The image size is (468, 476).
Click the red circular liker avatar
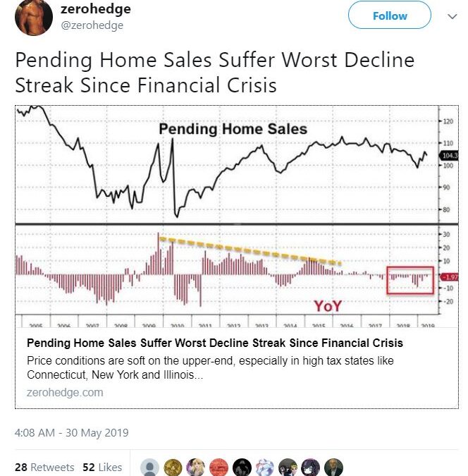click(x=218, y=468)
